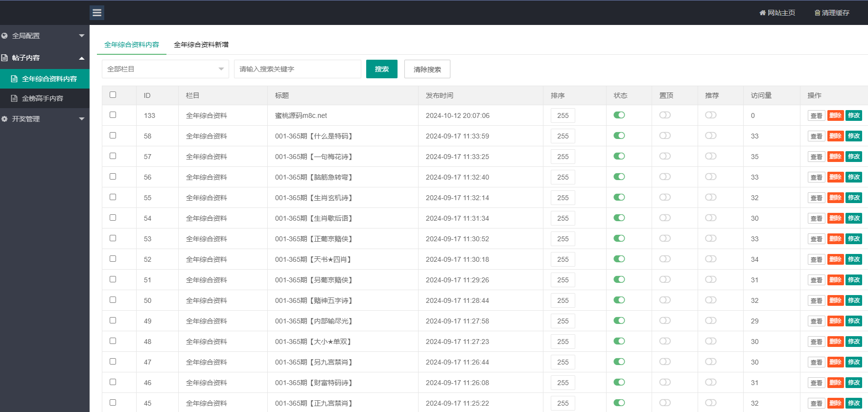The height and width of the screenshot is (412, 868).
Task: Open the 全部栏目 category dropdown
Action: [165, 69]
